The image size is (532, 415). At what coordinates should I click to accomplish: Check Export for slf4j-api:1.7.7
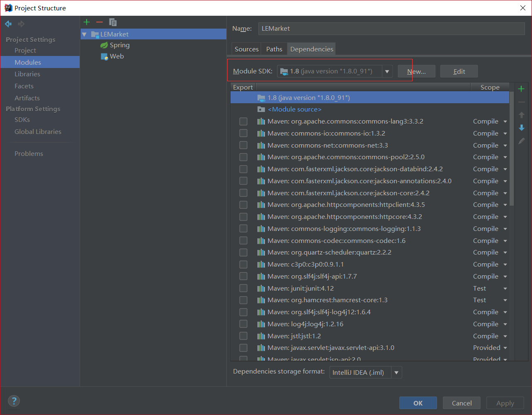(243, 276)
